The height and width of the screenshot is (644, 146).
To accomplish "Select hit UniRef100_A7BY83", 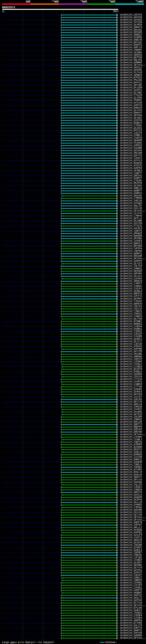I will point(131,346).
